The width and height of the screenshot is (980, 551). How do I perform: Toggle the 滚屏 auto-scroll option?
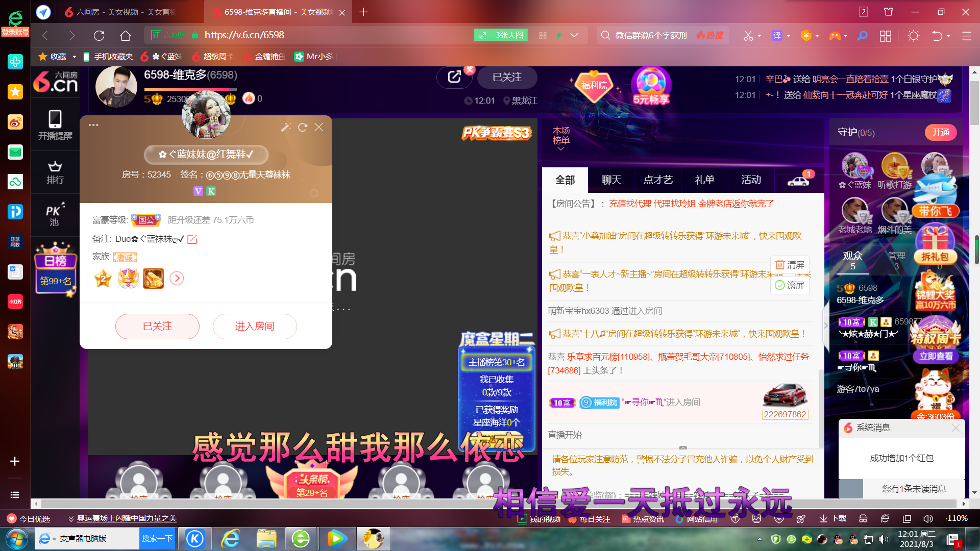click(x=790, y=285)
